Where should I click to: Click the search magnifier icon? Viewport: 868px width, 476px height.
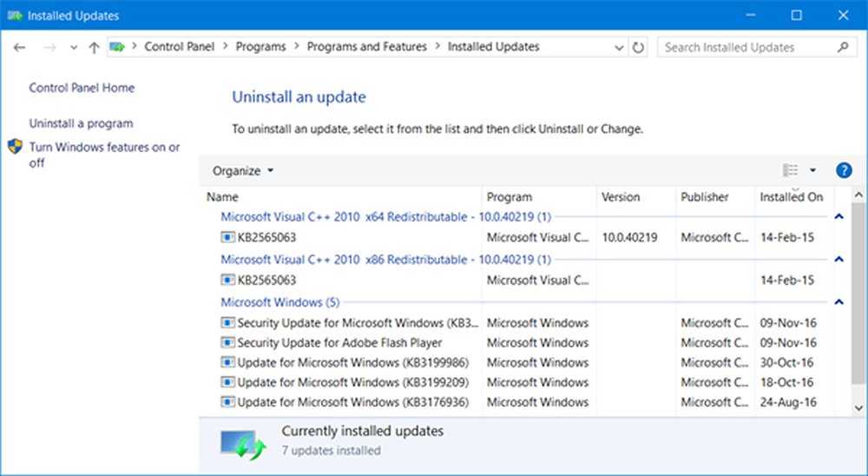[x=841, y=48]
